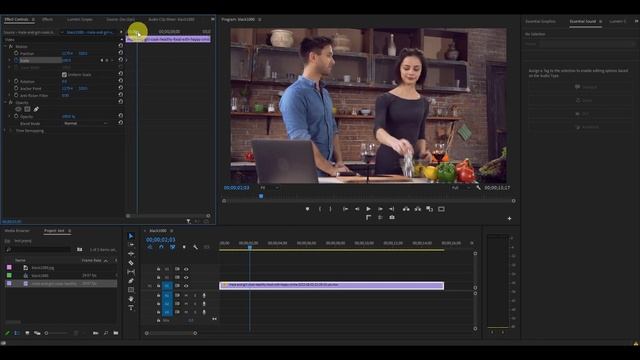Create ellipse mask under Opacity
The height and width of the screenshot is (360, 640).
(18, 109)
